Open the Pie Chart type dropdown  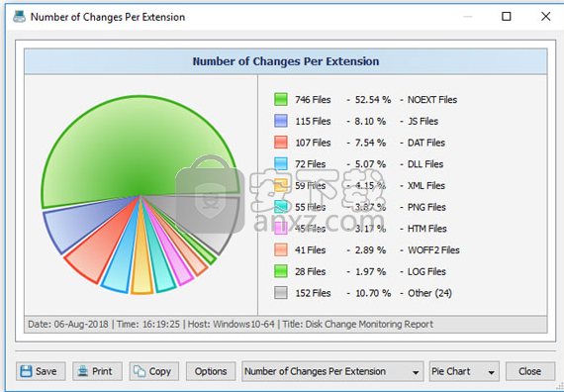pyautogui.click(x=464, y=371)
